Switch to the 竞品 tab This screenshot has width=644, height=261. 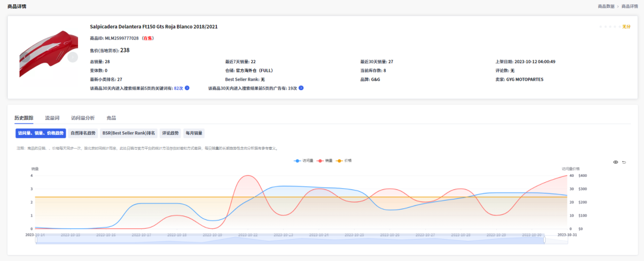[x=112, y=118]
